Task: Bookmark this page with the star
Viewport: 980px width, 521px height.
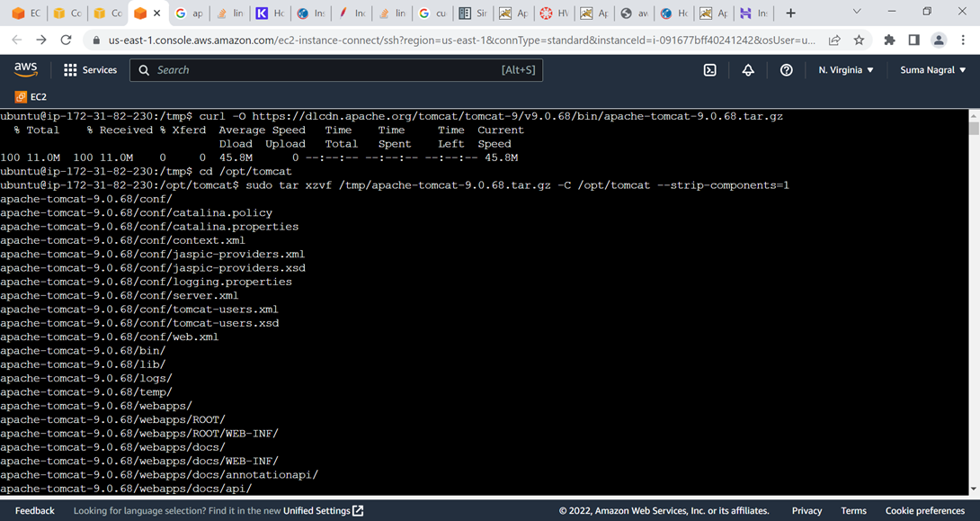Action: coord(859,40)
